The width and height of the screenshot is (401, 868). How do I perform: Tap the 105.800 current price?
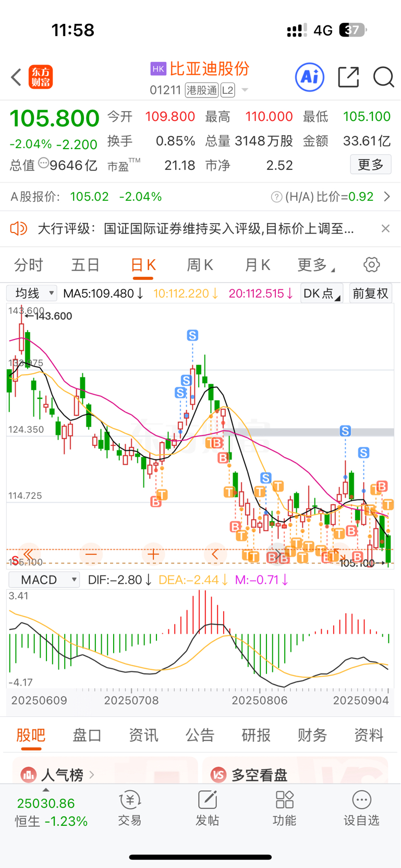(x=54, y=118)
